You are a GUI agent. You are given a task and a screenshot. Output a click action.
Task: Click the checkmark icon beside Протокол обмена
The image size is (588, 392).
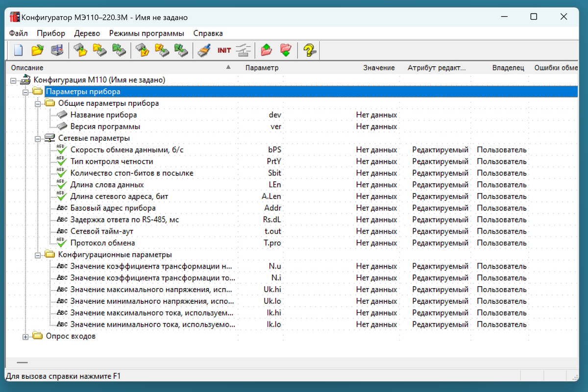[x=62, y=243]
